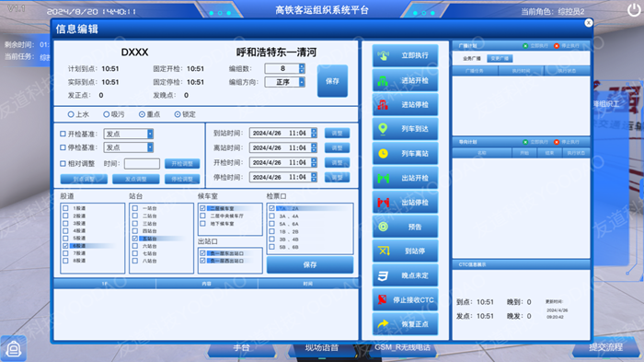Click the 发点调整 button

pyautogui.click(x=136, y=179)
